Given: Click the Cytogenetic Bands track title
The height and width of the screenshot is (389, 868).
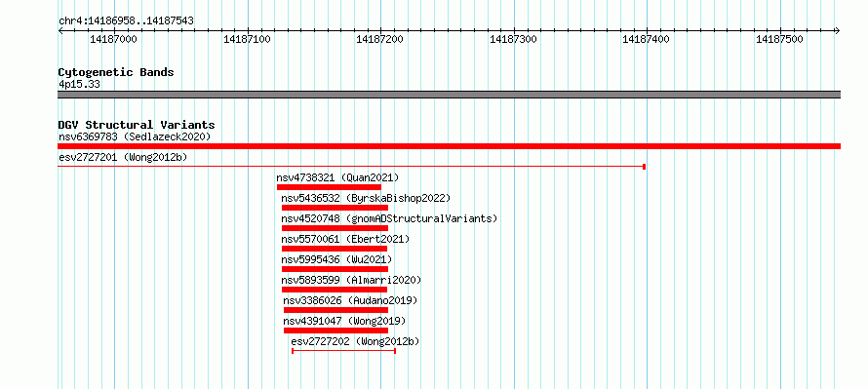Looking at the screenshot, I should point(116,72).
